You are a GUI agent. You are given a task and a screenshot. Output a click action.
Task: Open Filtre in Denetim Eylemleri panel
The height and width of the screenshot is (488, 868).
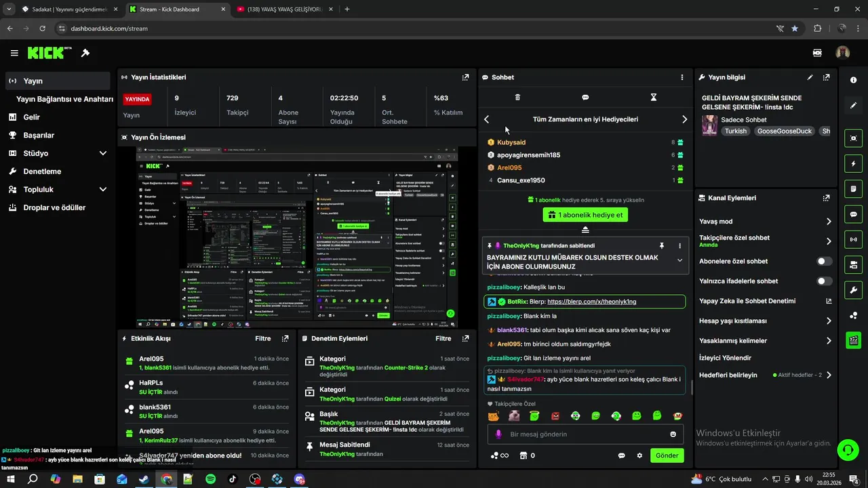443,338
